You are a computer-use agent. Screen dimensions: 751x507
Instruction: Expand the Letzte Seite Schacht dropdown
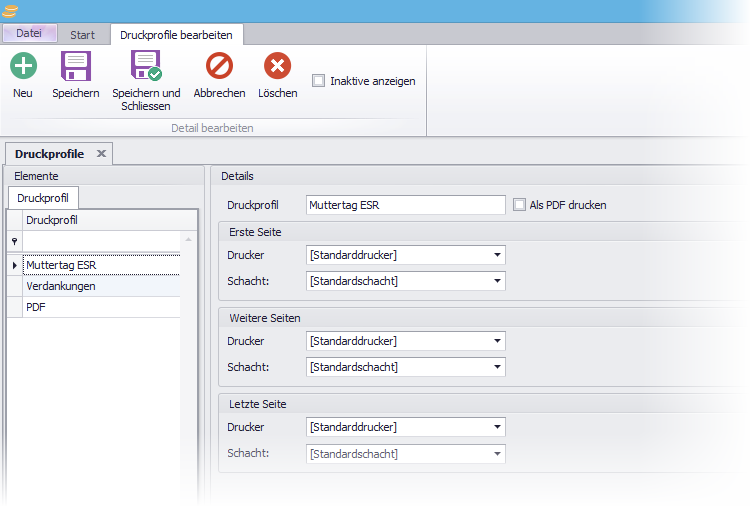497,453
